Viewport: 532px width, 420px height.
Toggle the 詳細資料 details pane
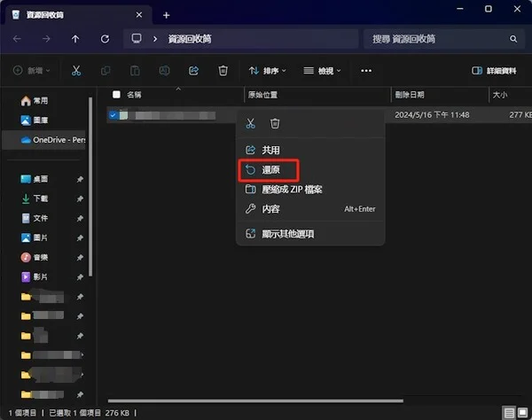point(495,70)
